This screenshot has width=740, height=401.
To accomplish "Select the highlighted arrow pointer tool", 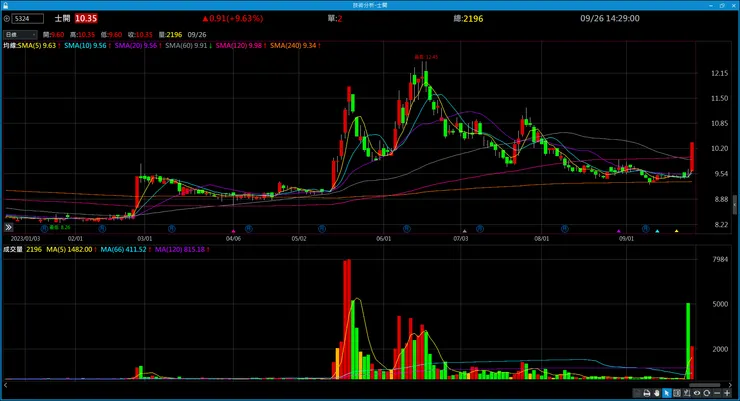I will [x=666, y=393].
